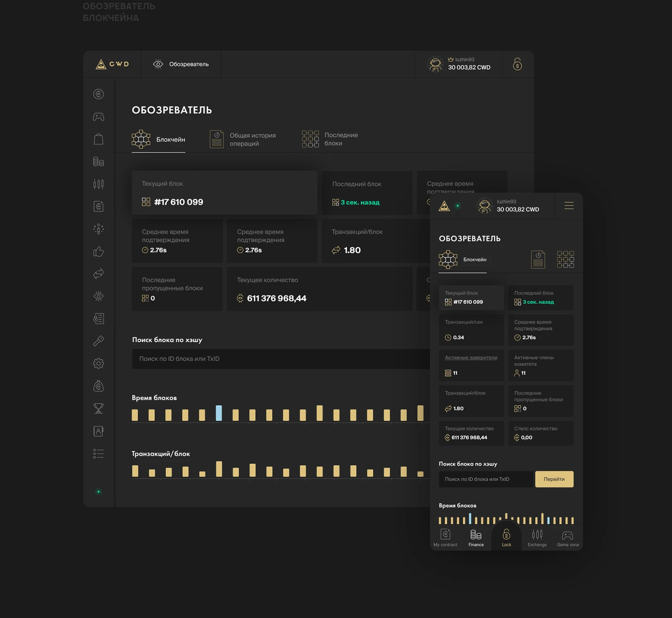Open the candlestick exchange icon in sidebar
Image resolution: width=672 pixels, height=618 pixels.
click(98, 184)
